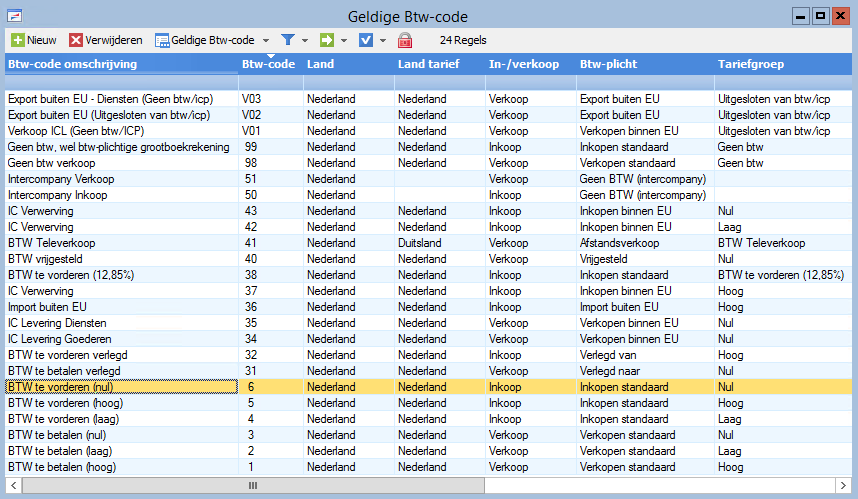Click the horizontal scrollbar thumb
The height and width of the screenshot is (499, 858).
tap(253, 485)
